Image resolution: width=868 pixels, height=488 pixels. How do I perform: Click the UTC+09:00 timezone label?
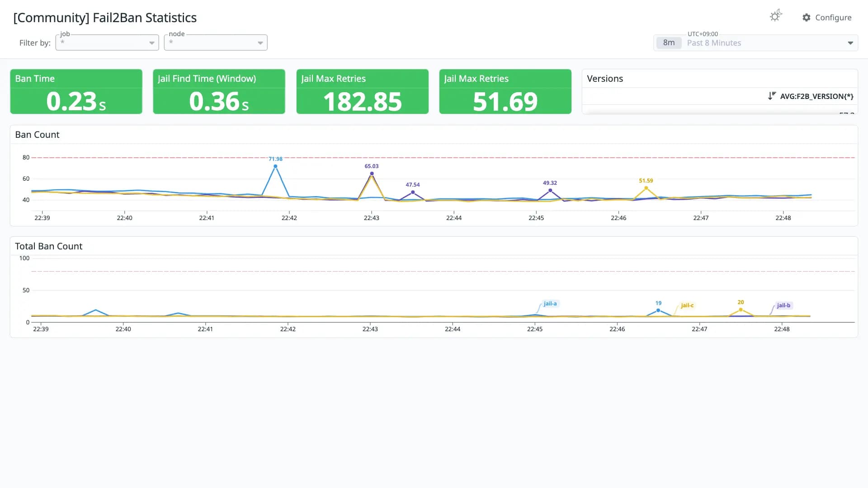pos(703,34)
